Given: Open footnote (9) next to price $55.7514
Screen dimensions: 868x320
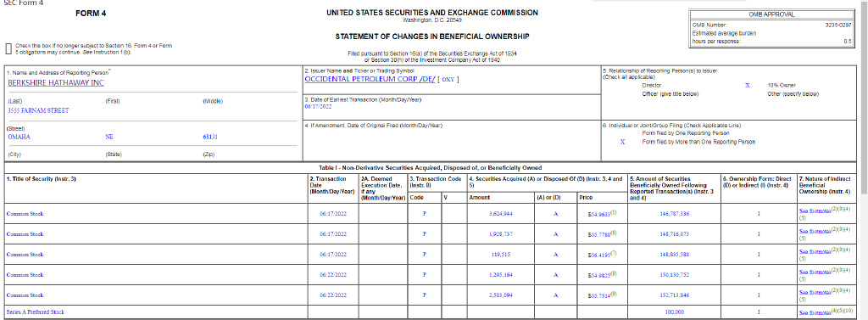Looking at the screenshot, I should (614, 294).
